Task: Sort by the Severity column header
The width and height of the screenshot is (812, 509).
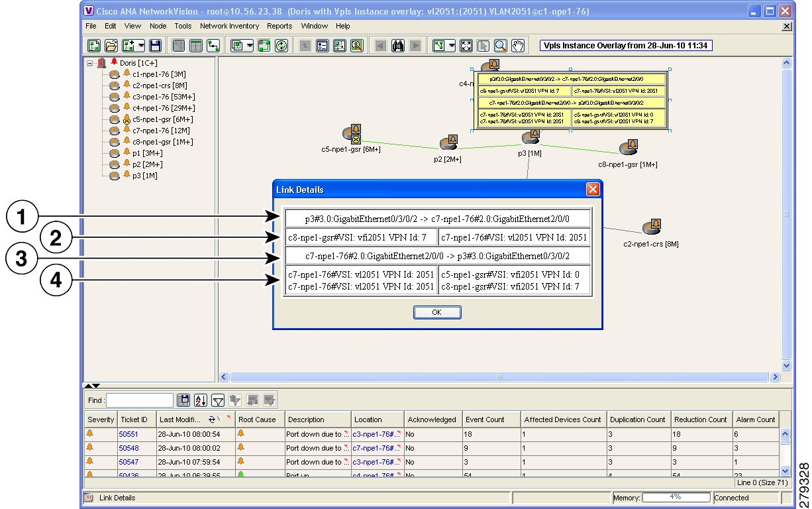Action: (101, 420)
